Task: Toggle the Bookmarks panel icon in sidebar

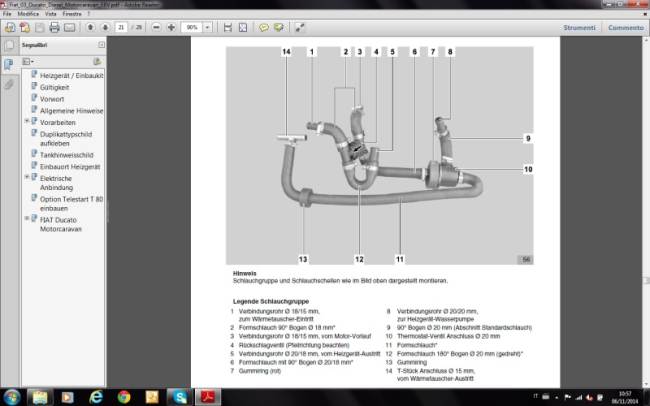Action: click(9, 65)
